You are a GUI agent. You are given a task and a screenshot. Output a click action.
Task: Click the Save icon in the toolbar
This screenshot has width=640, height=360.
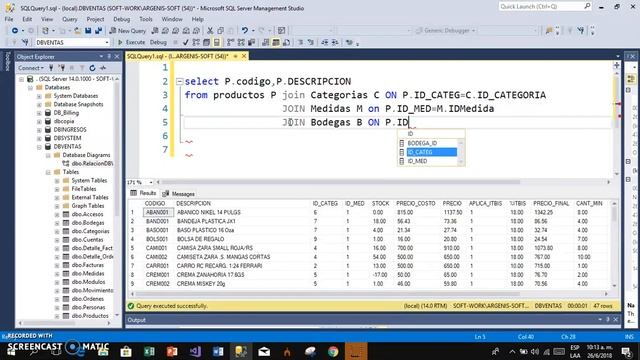click(88, 31)
